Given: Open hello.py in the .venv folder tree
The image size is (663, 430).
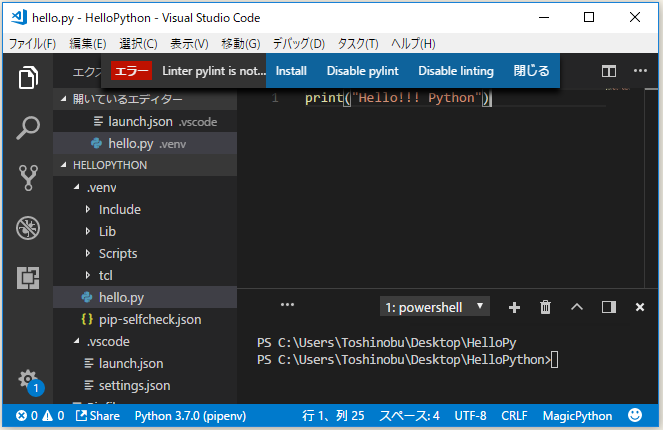Looking at the screenshot, I should 145,297.
